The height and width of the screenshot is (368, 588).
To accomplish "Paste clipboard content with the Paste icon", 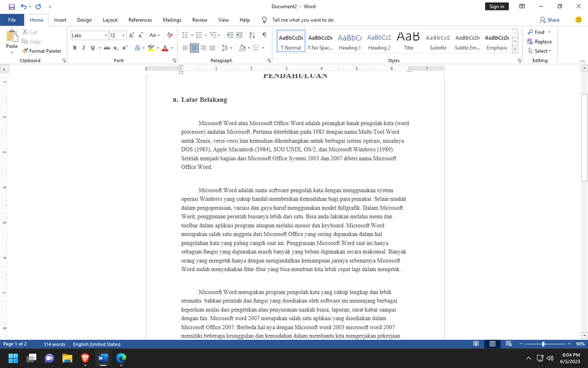I will coord(12,36).
